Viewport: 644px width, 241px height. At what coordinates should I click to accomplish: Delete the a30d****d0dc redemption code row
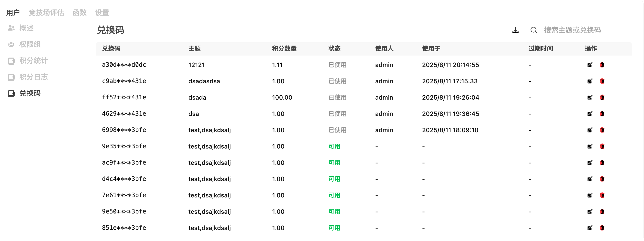(x=602, y=65)
